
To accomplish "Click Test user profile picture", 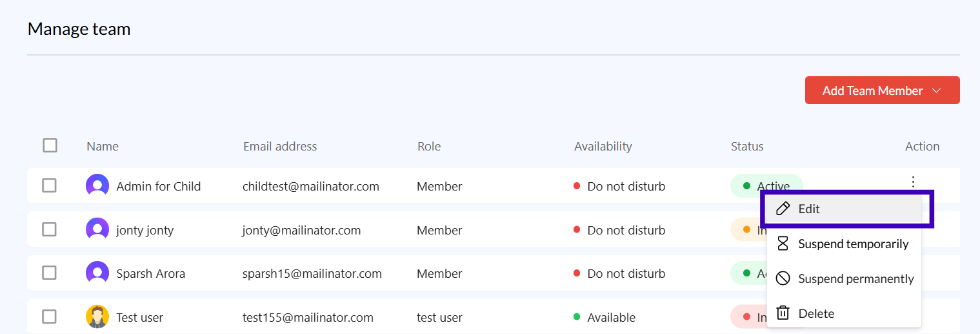I will [x=97, y=317].
